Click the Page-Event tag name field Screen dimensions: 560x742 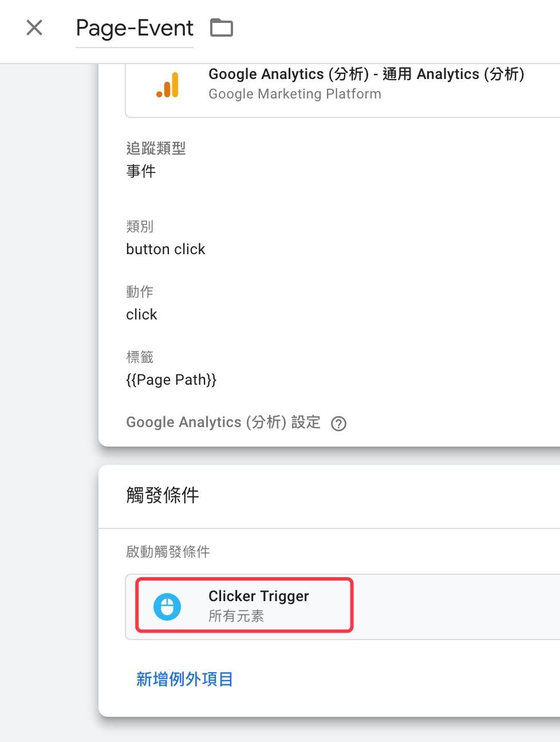click(135, 28)
